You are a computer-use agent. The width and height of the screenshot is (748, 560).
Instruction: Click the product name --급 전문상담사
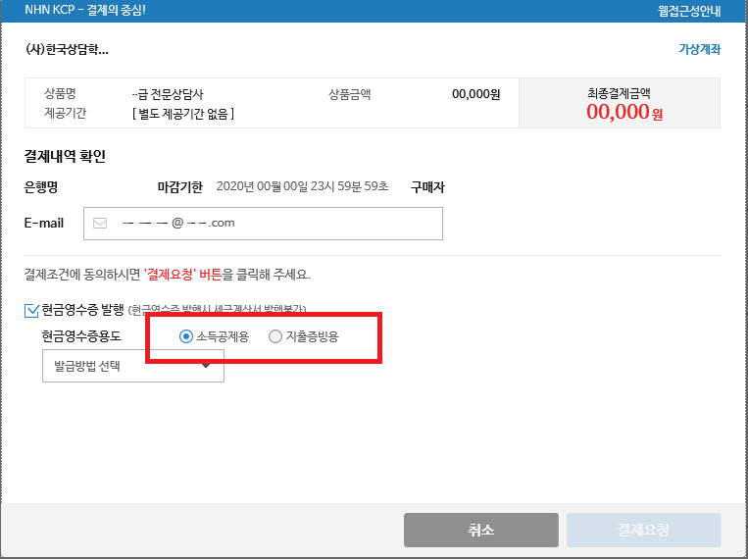(x=168, y=95)
